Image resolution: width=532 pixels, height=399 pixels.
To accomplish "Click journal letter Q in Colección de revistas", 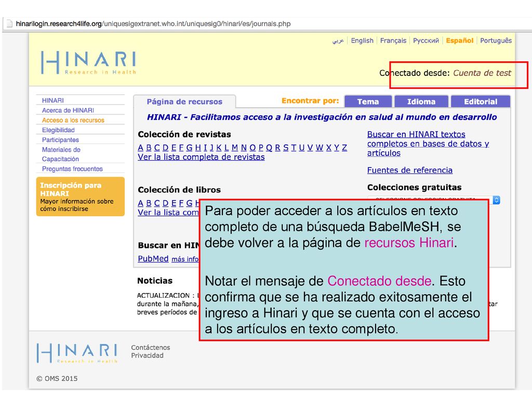I will 269,148.
